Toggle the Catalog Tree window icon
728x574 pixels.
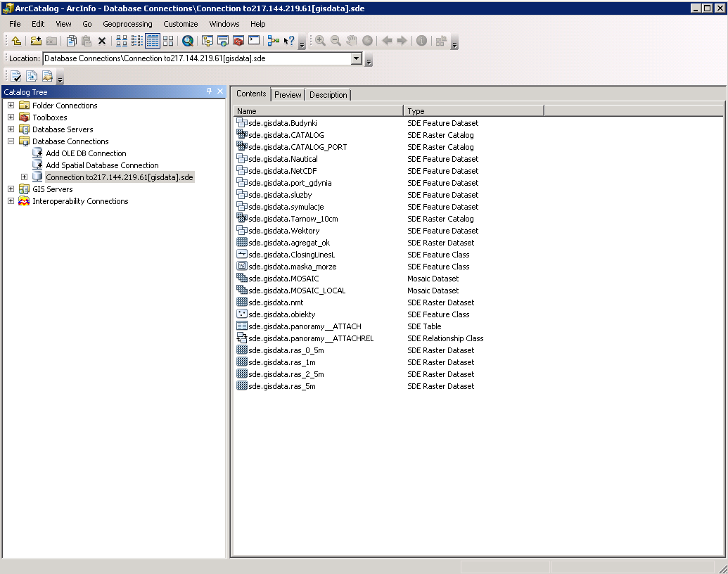207,41
